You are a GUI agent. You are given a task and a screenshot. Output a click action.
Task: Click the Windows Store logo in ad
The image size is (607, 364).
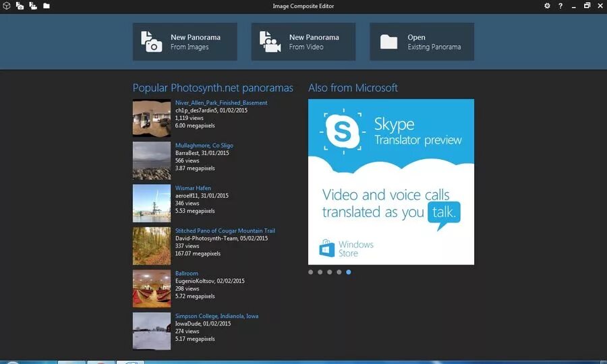point(346,248)
